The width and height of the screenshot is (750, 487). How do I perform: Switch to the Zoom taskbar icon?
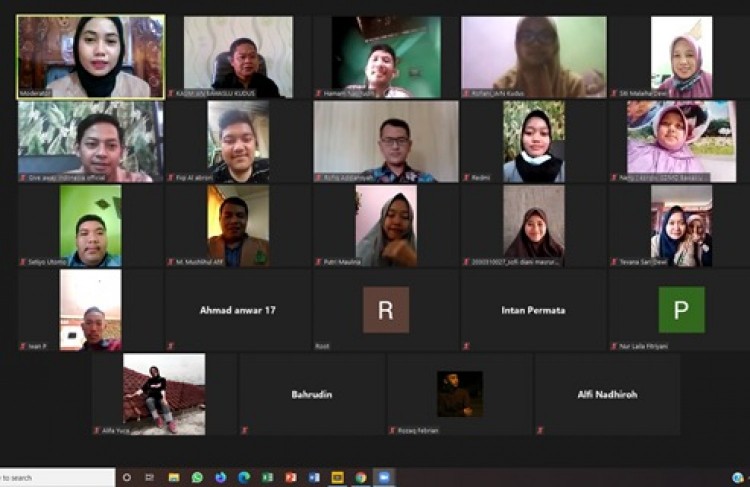click(384, 478)
